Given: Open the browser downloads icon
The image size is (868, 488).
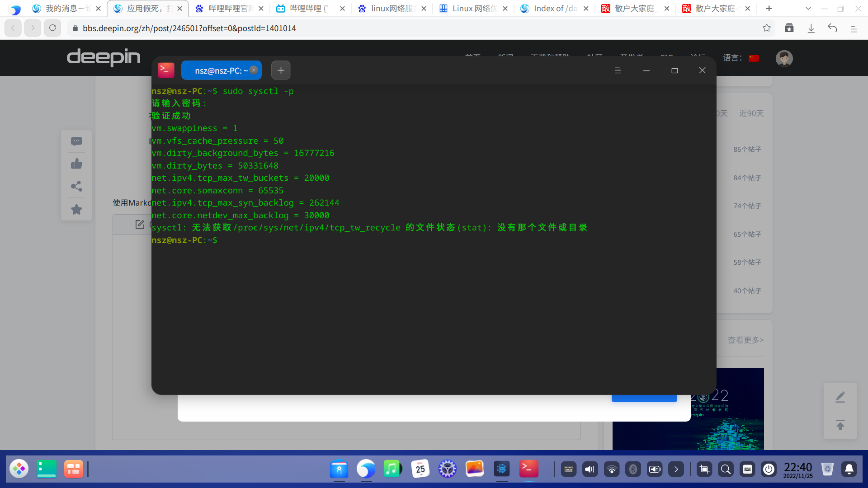Looking at the screenshot, I should tap(811, 28).
